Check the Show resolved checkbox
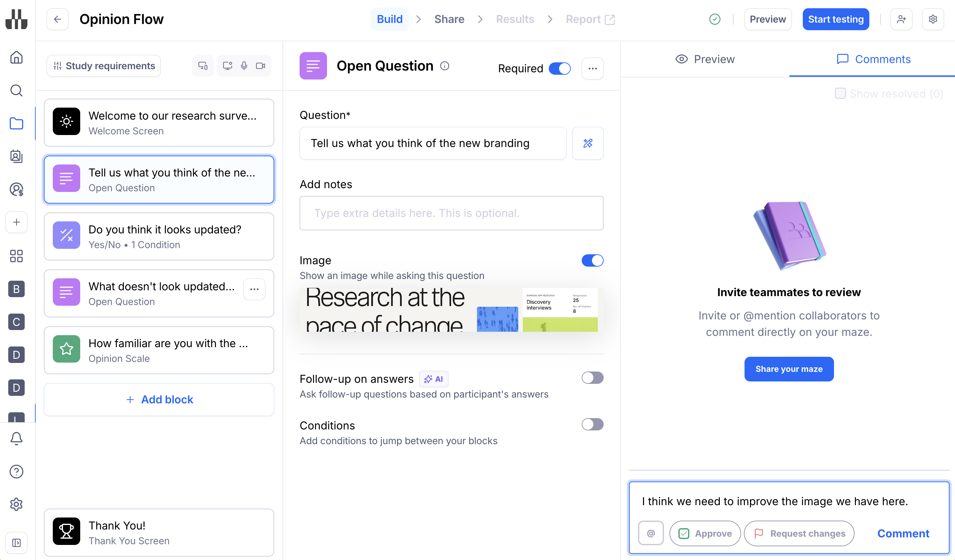This screenshot has width=955, height=560. (840, 94)
